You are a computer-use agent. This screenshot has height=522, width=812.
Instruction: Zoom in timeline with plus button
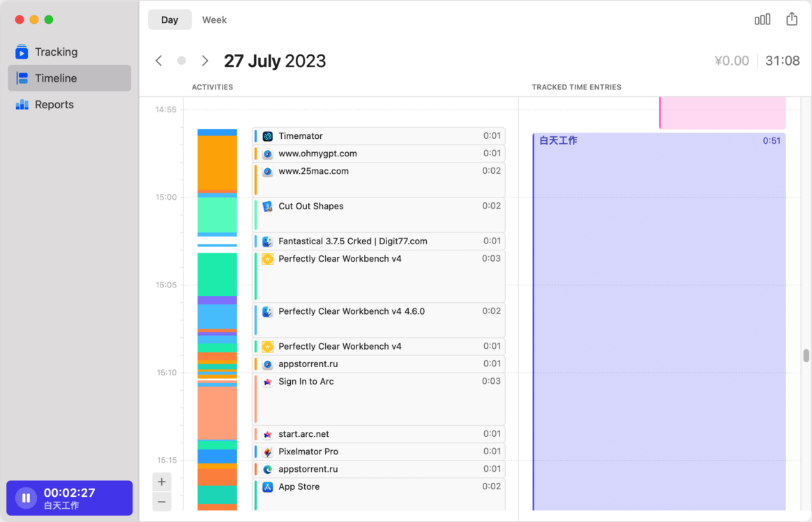pos(162,482)
